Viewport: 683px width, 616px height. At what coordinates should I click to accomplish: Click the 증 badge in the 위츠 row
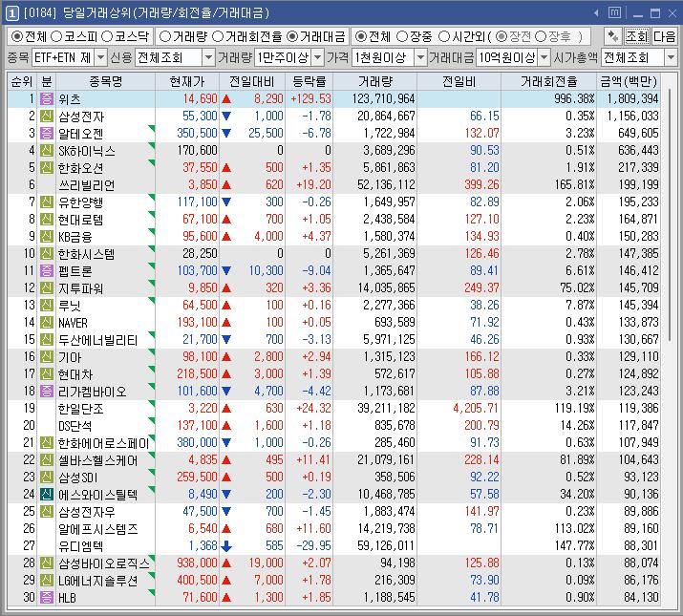(x=46, y=99)
